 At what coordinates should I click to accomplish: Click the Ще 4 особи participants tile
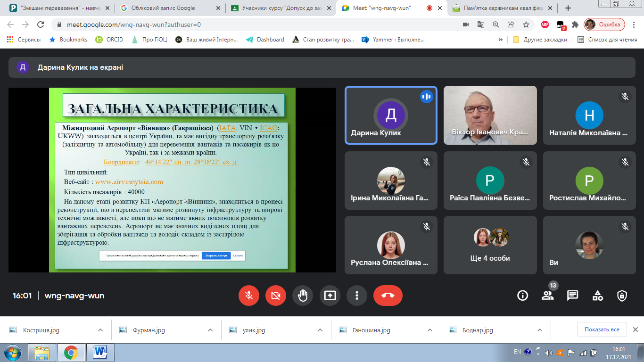pyautogui.click(x=490, y=245)
